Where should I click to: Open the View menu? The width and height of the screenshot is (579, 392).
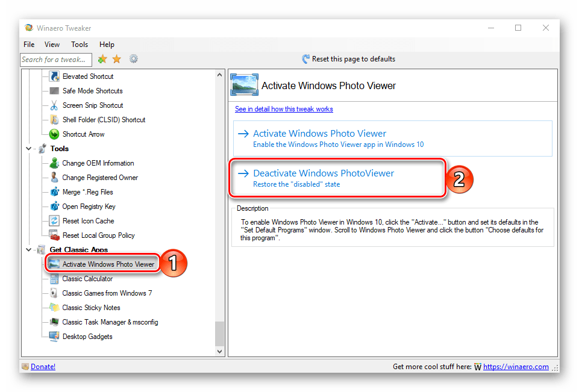(52, 45)
